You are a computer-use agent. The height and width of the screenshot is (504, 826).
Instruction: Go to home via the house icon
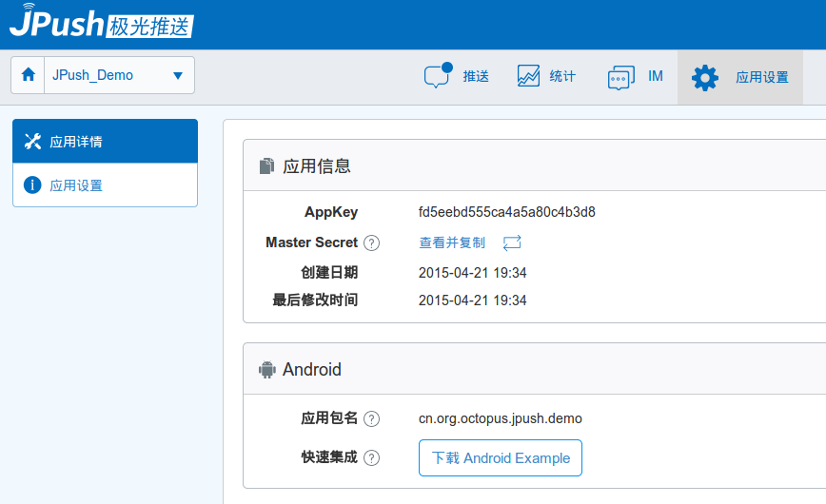pos(29,75)
